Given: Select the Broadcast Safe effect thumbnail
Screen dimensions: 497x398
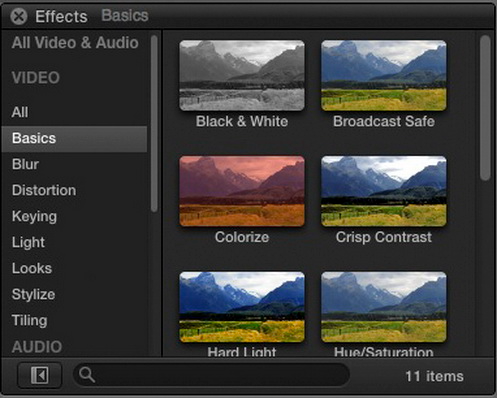Looking at the screenshot, I should click(384, 75).
